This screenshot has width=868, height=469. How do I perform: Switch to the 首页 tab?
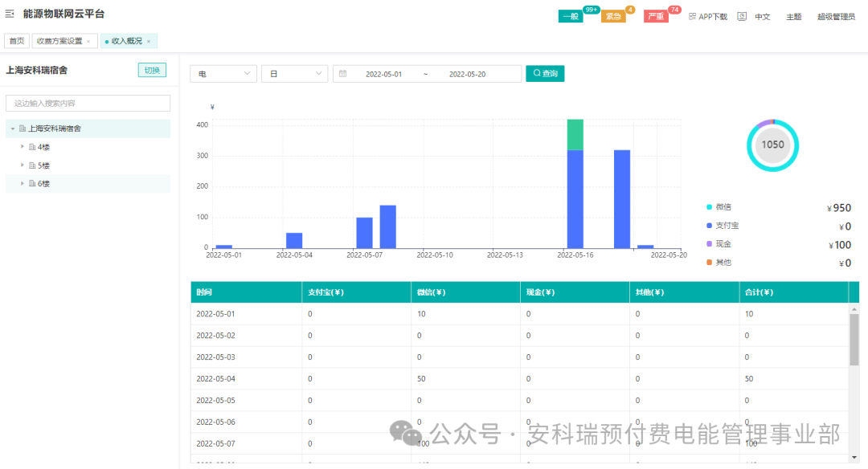[x=17, y=41]
